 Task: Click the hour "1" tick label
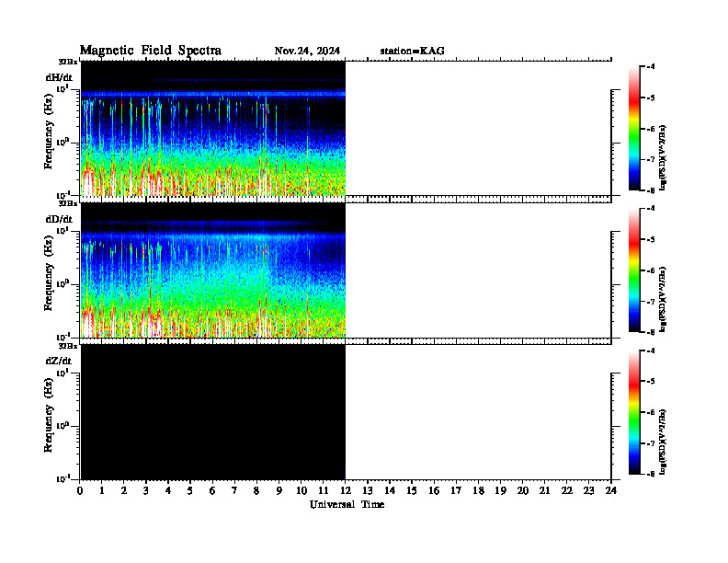click(102, 490)
